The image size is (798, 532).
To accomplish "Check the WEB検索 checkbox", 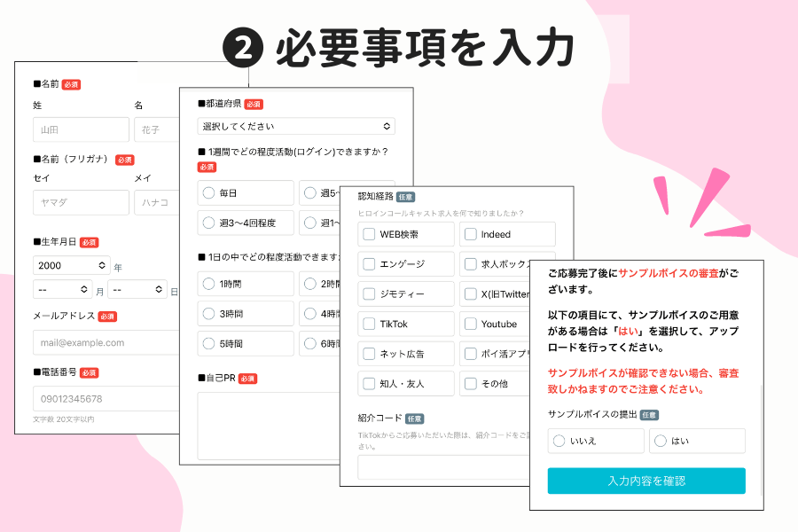I will [369, 234].
